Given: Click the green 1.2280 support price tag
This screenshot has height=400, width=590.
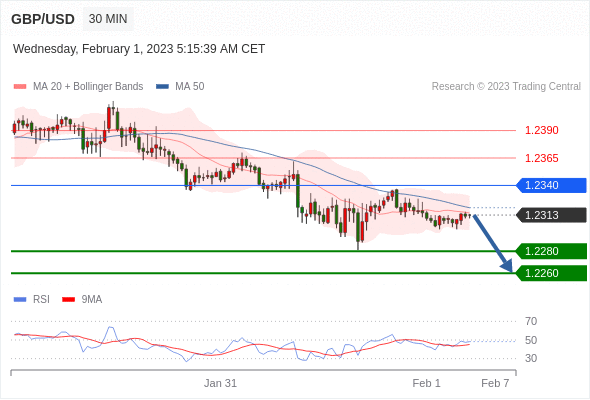Looking at the screenshot, I should pyautogui.click(x=551, y=251).
